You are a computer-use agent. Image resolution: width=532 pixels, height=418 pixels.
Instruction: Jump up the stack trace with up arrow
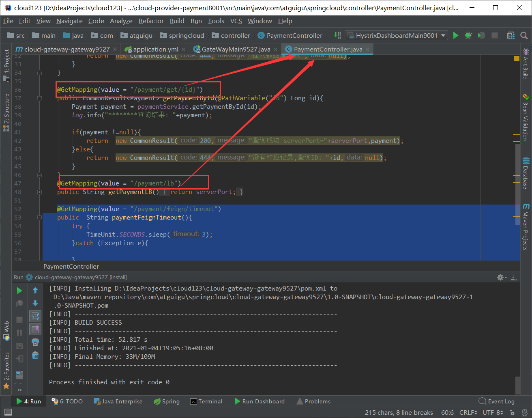35,291
